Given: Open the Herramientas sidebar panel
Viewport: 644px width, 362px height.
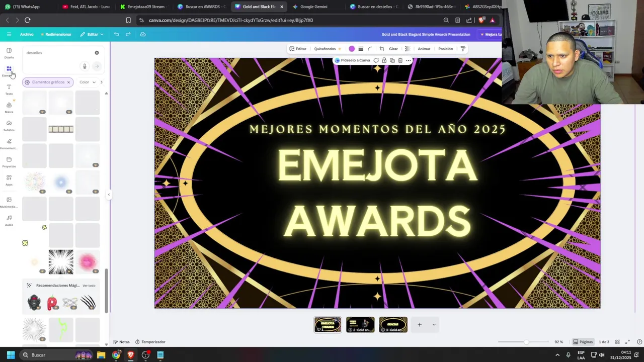Looking at the screenshot, I should [x=9, y=144].
